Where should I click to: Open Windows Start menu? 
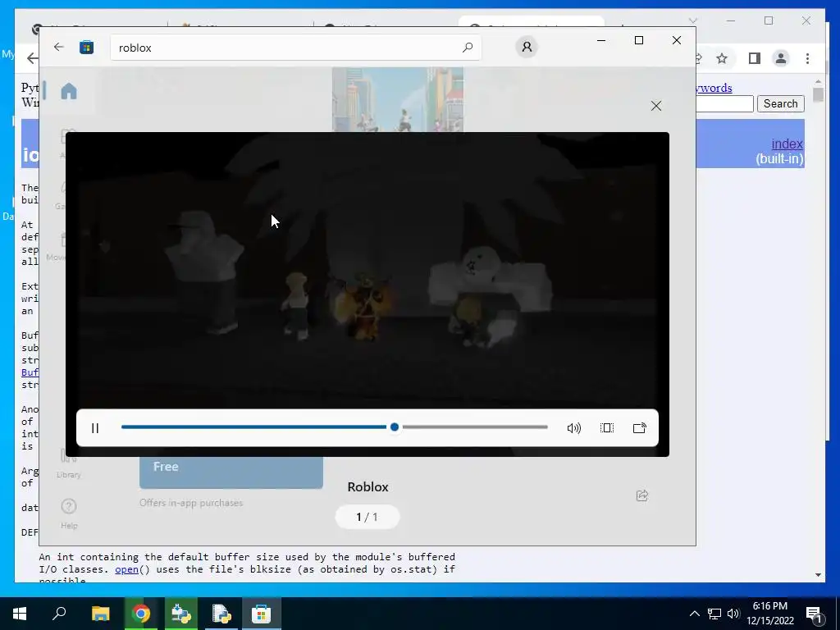tap(20, 614)
